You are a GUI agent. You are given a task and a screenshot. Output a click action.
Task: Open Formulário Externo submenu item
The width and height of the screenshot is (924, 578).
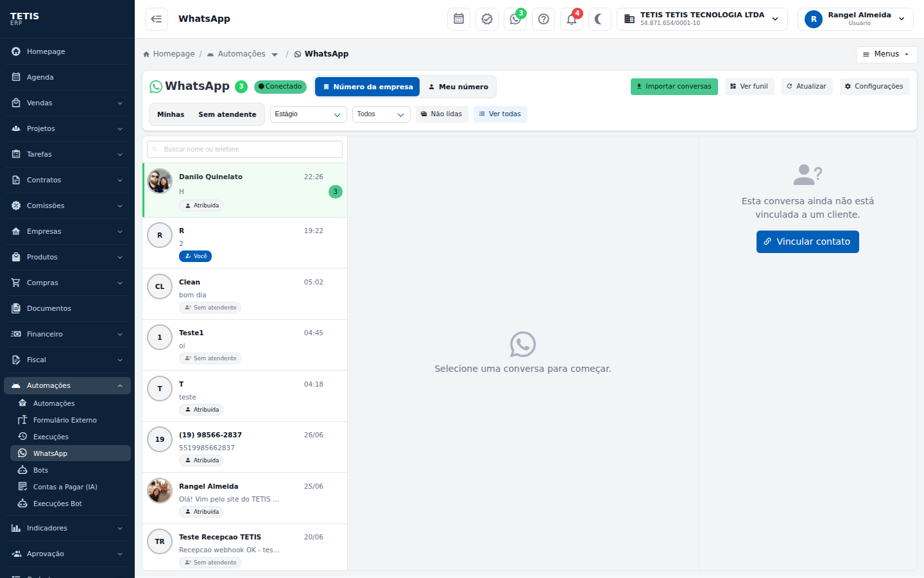pos(71,420)
